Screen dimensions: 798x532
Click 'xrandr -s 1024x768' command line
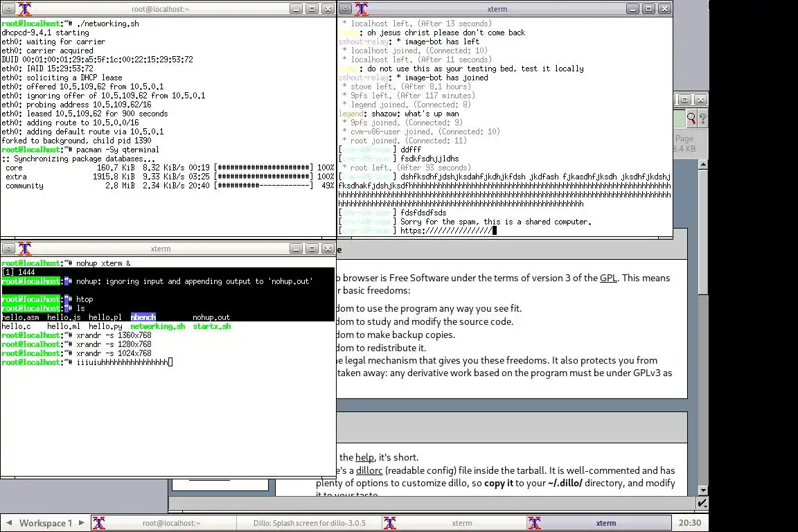coord(114,353)
